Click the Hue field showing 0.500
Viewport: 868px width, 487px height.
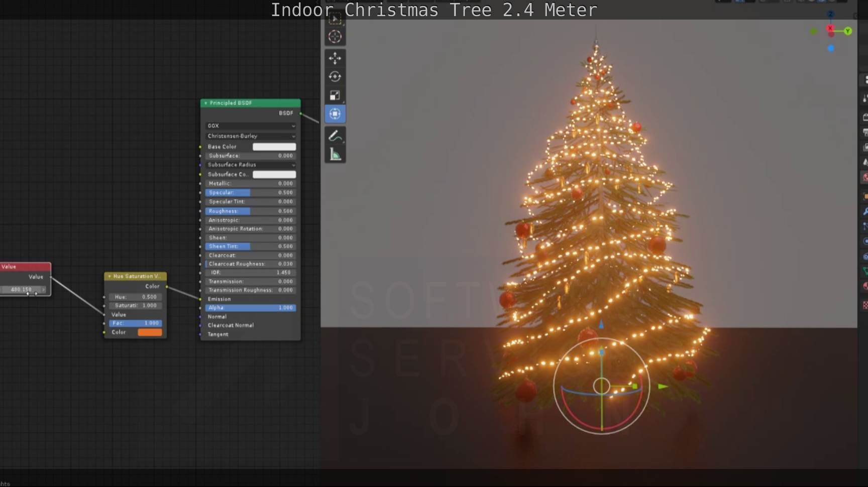pos(135,297)
